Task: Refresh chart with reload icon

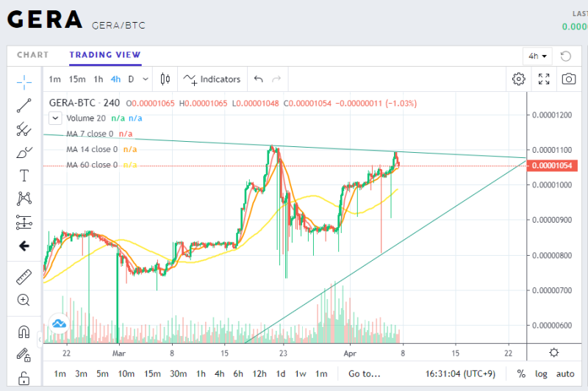Action: pyautogui.click(x=565, y=57)
